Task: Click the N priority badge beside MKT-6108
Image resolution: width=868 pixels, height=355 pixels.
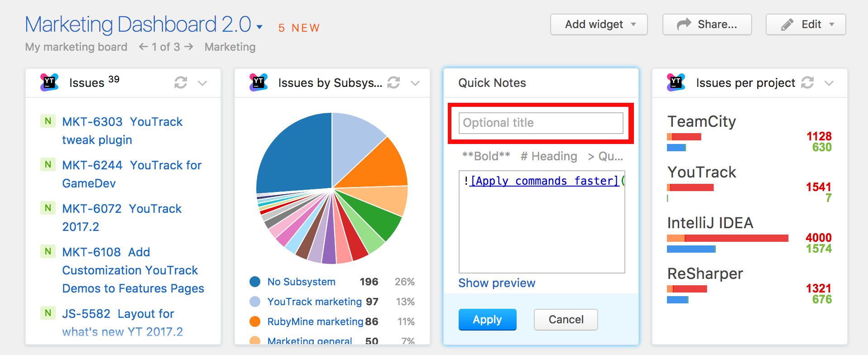Action: [x=48, y=252]
